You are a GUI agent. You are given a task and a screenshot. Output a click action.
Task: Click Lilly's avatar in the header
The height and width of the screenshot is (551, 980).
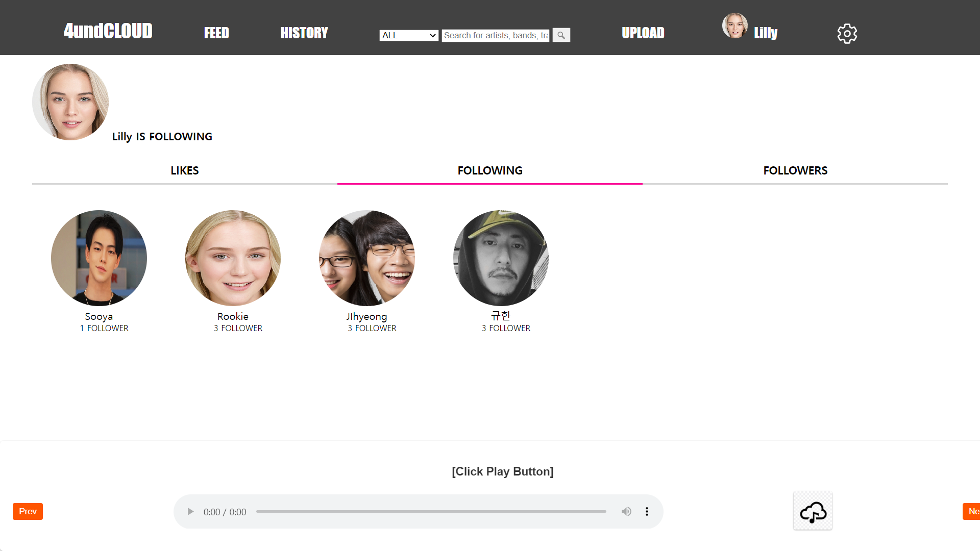coord(734,26)
